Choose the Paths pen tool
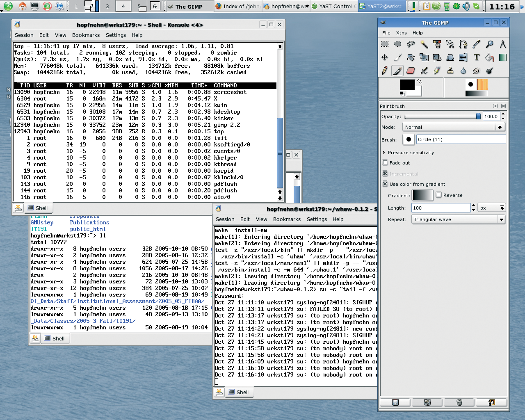The width and height of the screenshot is (525, 420). click(x=463, y=44)
